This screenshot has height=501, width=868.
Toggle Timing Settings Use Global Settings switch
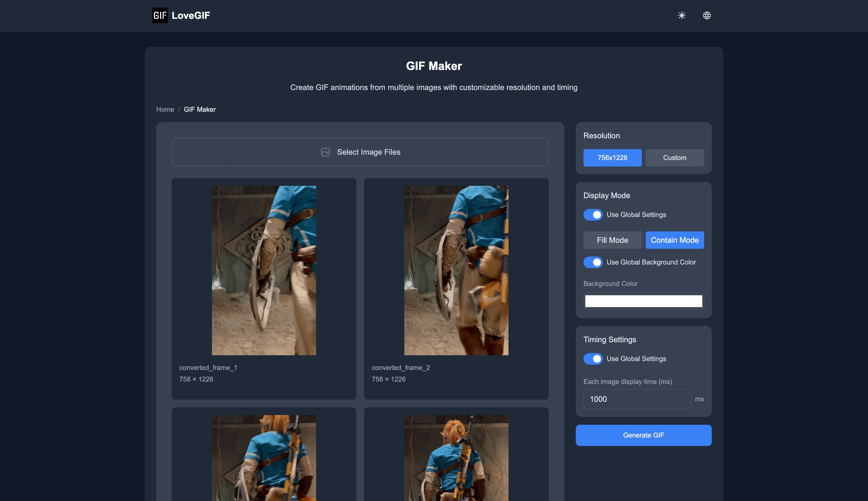[593, 359]
